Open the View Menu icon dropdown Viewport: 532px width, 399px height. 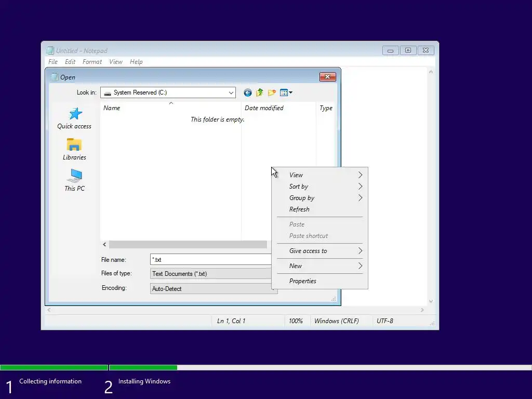[x=286, y=92]
